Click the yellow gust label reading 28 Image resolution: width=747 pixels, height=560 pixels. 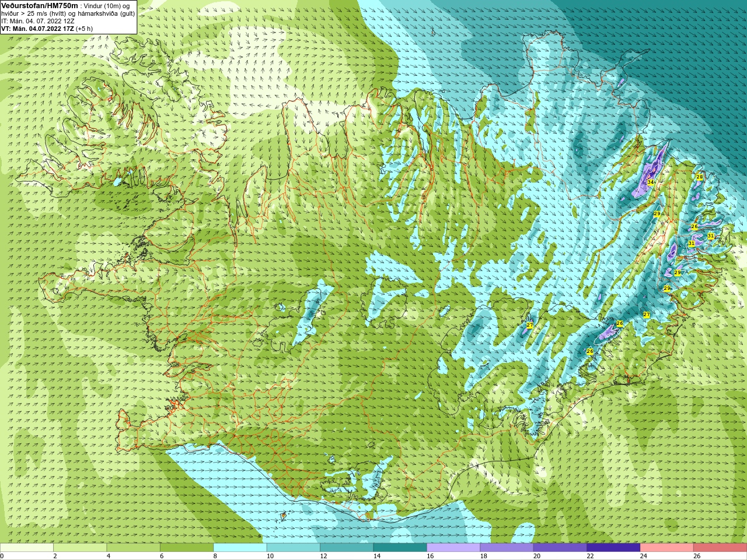pyautogui.click(x=699, y=177)
